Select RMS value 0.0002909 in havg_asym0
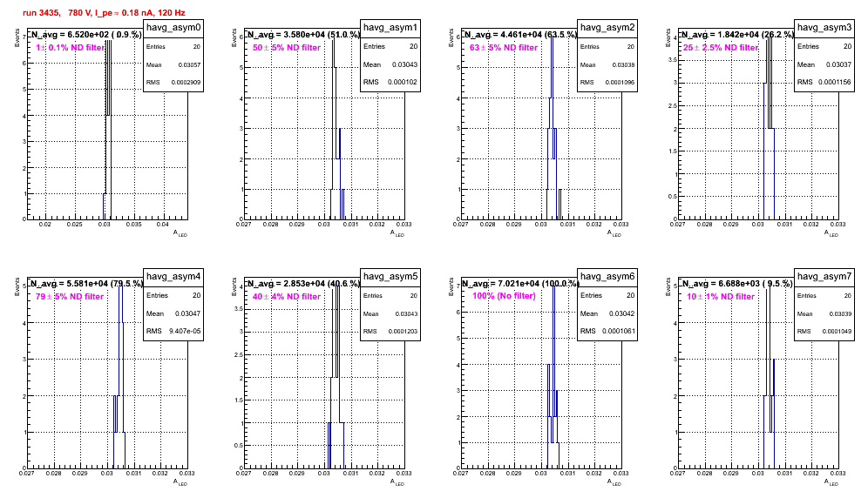This screenshot has width=868, height=498. coord(186,82)
